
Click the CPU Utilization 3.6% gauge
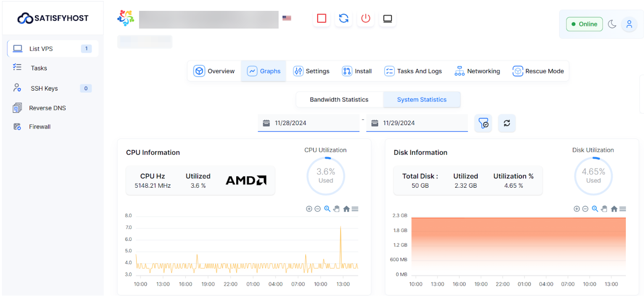coord(325,176)
